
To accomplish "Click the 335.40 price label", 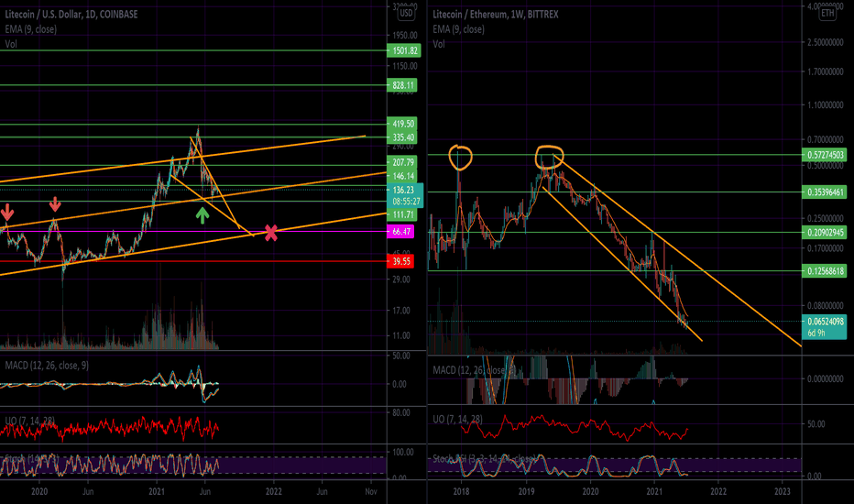I will pyautogui.click(x=402, y=137).
